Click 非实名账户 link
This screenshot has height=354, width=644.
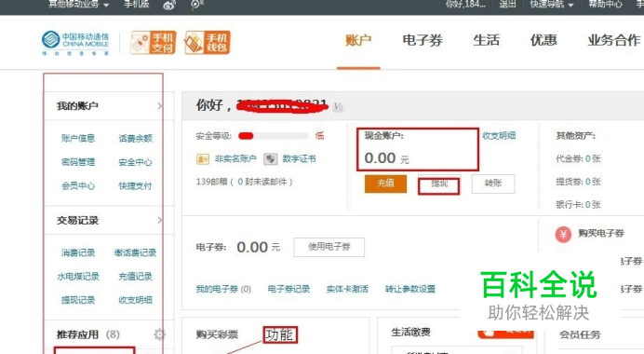(235, 158)
